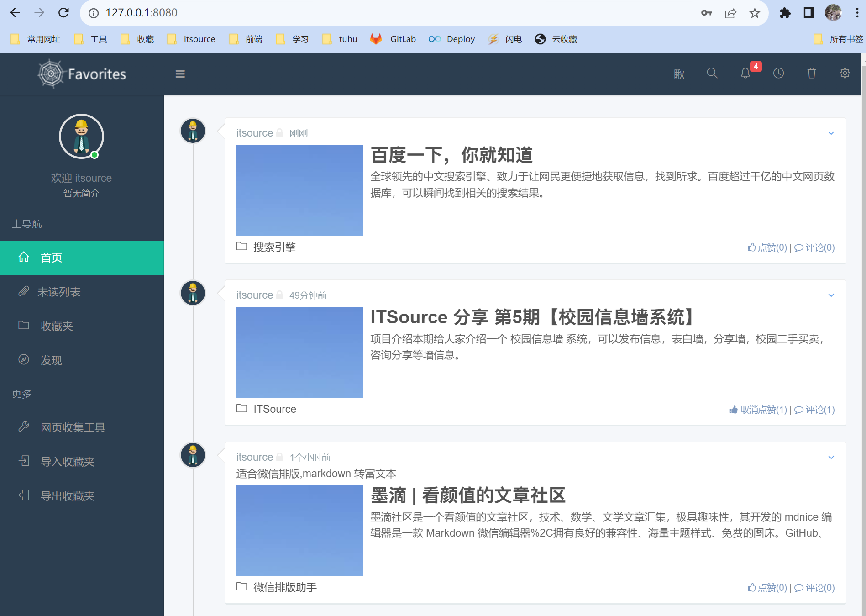Reload the page with refresh icon
Image resolution: width=866 pixels, height=616 pixels.
[63, 13]
